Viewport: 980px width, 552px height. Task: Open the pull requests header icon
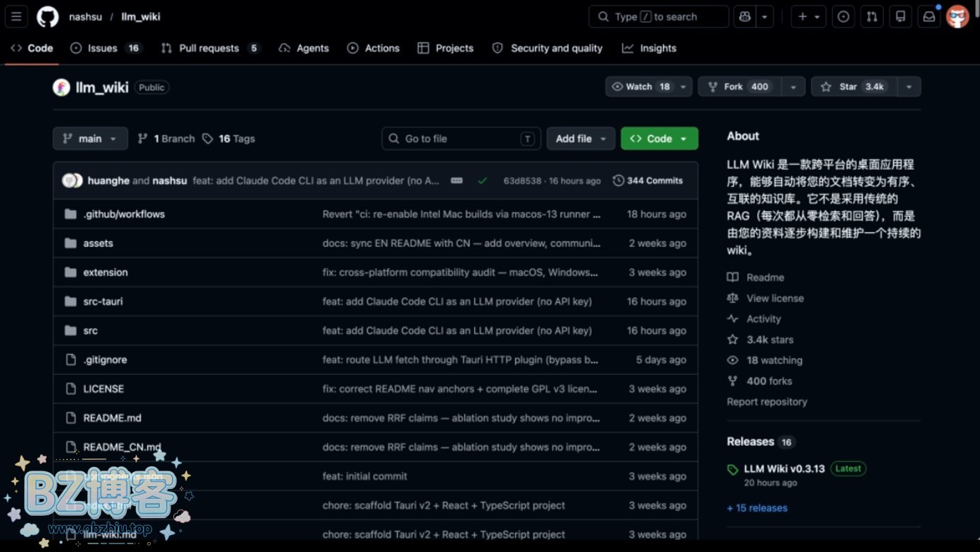tap(872, 16)
